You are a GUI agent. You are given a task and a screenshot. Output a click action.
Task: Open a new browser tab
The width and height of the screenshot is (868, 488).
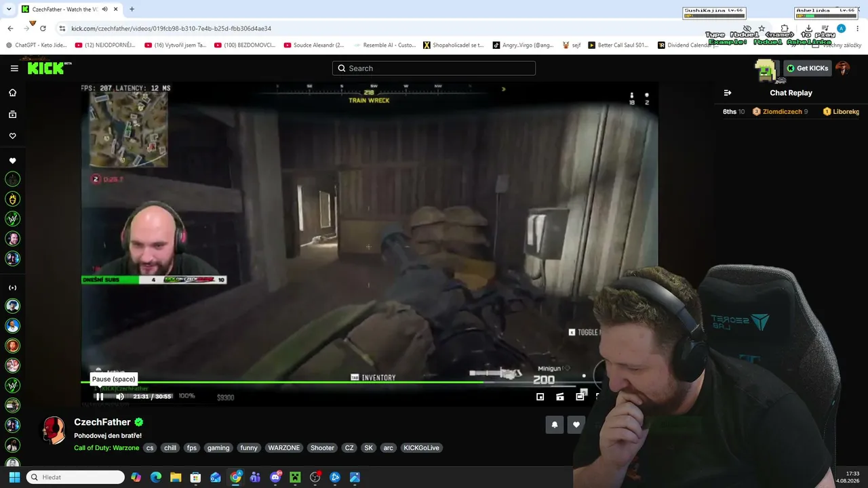click(132, 9)
